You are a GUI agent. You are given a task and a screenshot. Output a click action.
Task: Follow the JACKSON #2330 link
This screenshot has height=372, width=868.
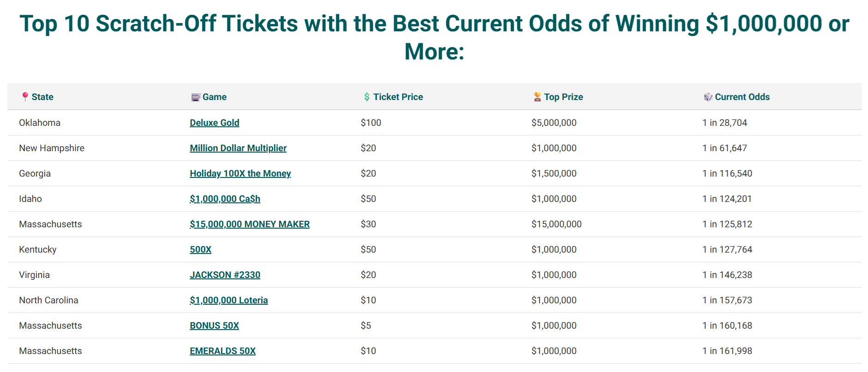point(225,275)
